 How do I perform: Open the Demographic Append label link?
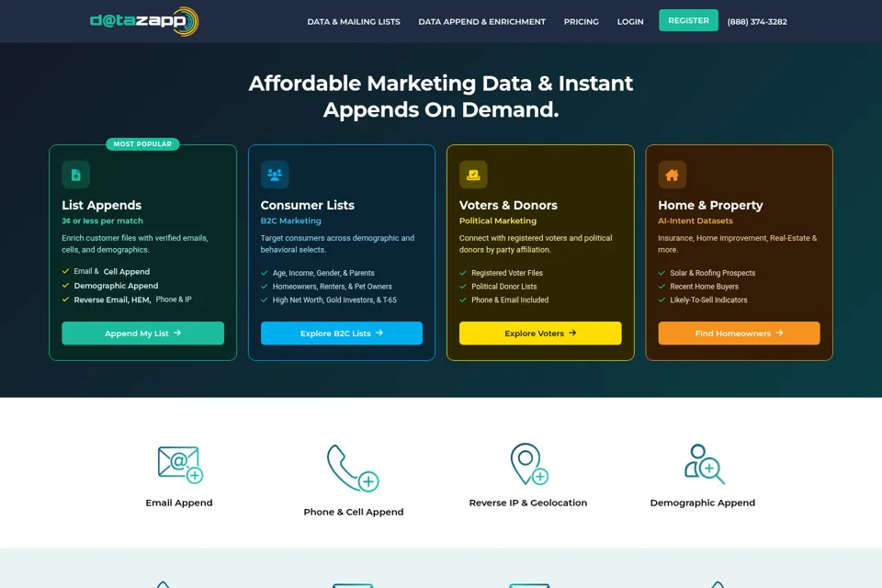point(702,503)
